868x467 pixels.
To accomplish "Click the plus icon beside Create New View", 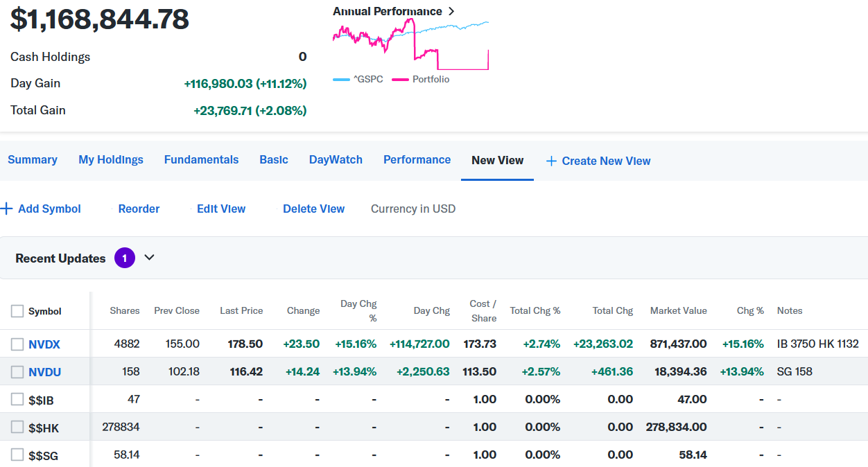I will coord(551,161).
